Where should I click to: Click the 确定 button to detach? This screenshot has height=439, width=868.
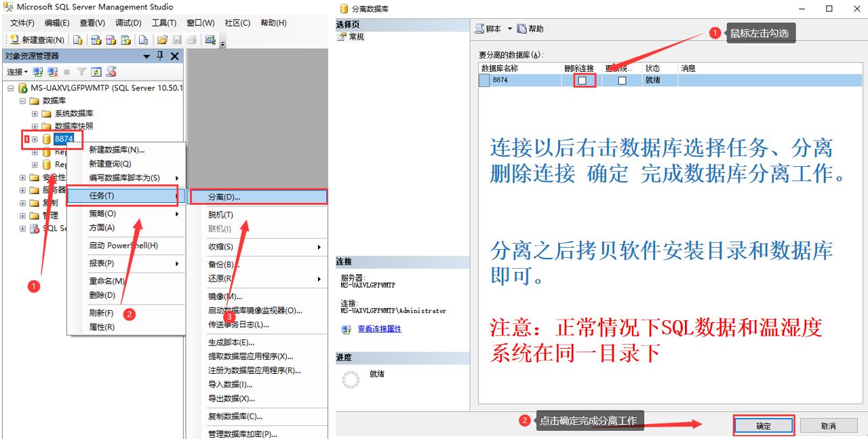pos(764,426)
